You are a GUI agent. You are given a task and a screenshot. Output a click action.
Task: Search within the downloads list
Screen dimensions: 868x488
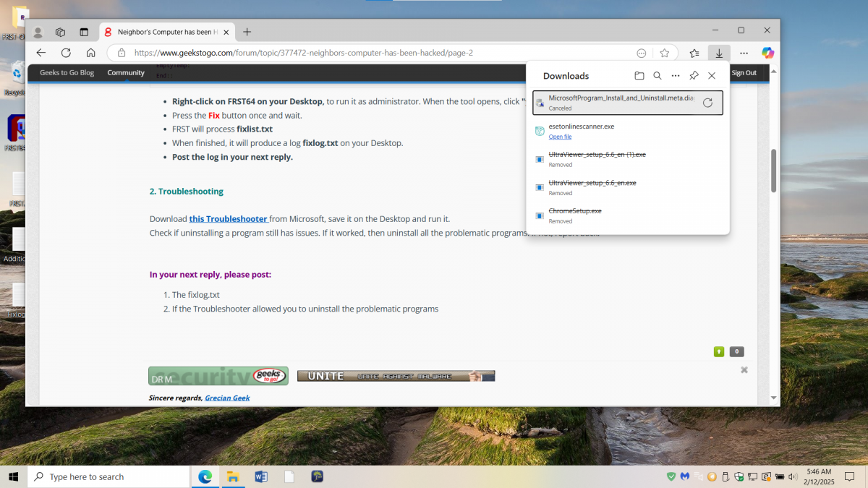(x=658, y=76)
